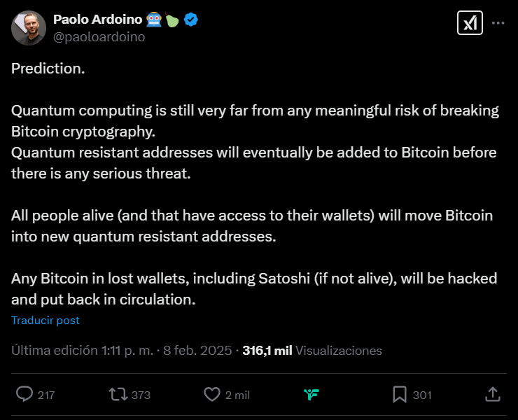
Task: Repost using the retweet arrows icon
Action: click(118, 394)
